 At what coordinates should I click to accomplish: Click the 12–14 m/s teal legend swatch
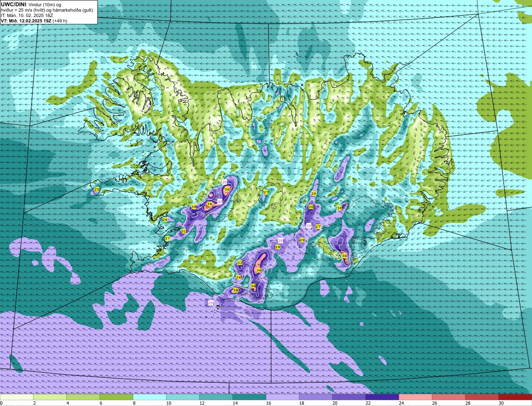click(216, 397)
